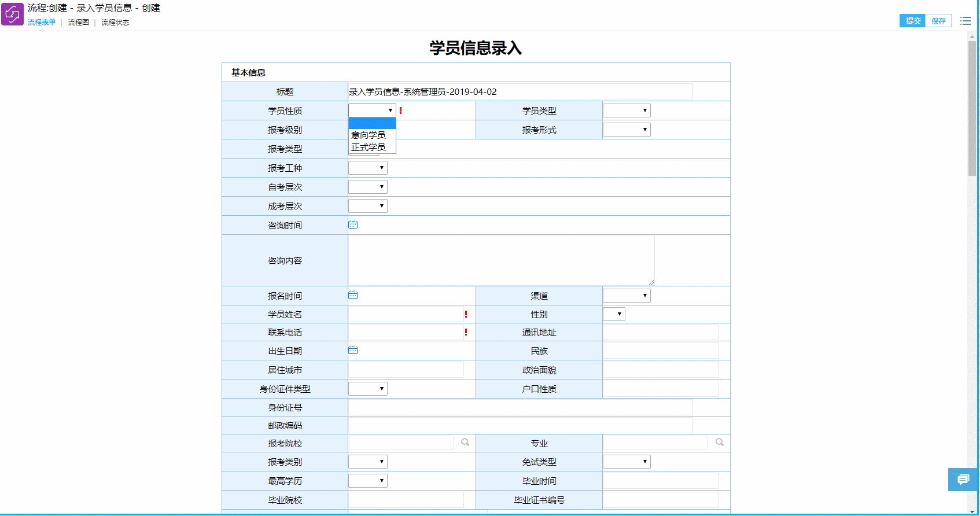Open the 报考形式 dropdown

[627, 130]
